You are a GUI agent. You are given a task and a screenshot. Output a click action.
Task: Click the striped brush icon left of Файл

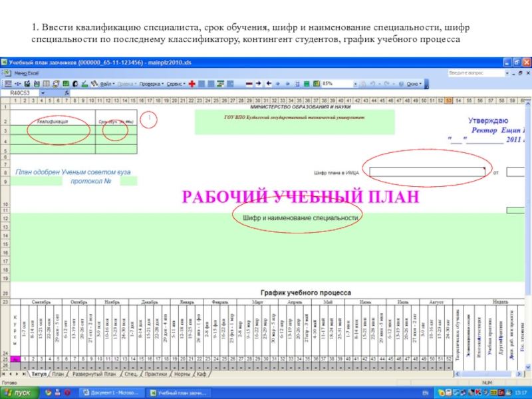94,84
